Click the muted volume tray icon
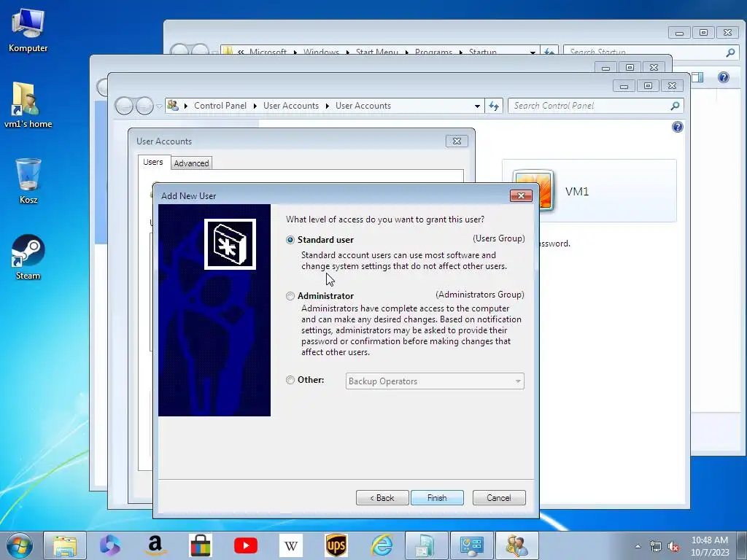This screenshot has width=747, height=560. pos(673,546)
